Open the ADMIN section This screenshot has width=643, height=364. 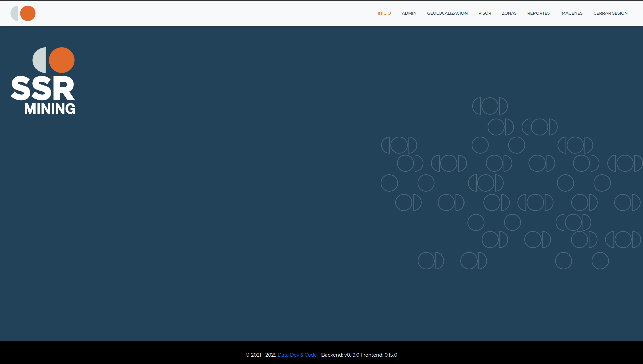click(409, 13)
